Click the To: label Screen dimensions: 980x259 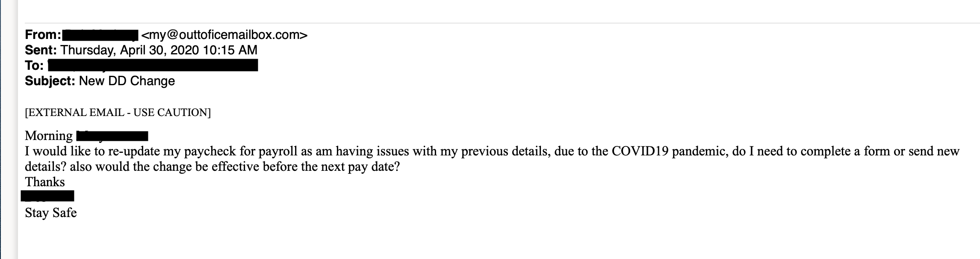pos(34,65)
